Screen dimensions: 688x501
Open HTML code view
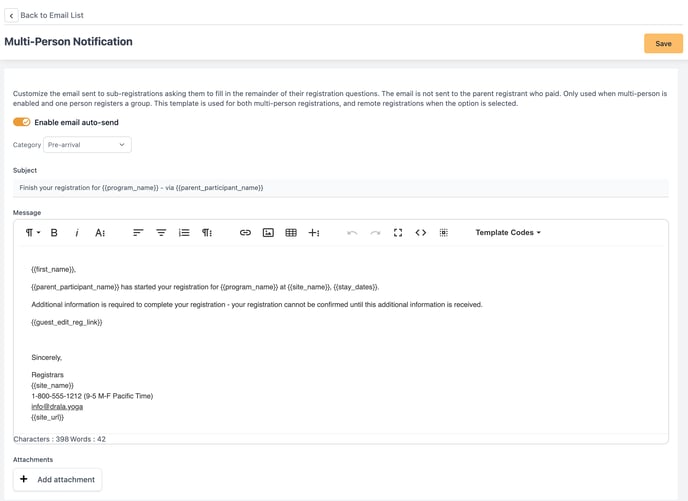[x=421, y=233]
